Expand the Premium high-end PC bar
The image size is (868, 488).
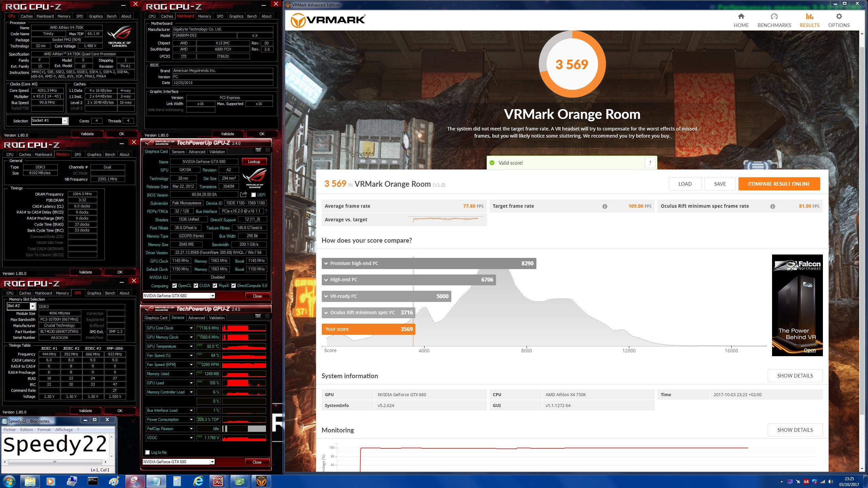click(x=429, y=263)
